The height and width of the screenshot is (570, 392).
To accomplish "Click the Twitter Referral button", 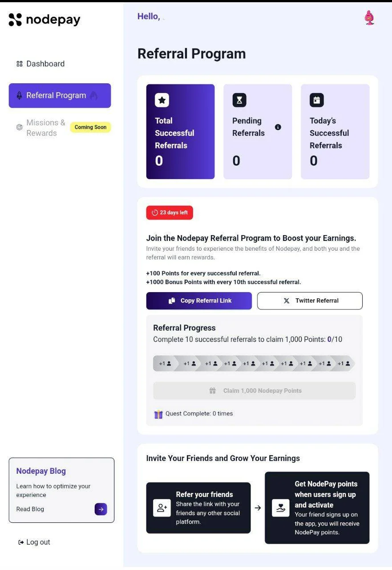I will 310,301.
